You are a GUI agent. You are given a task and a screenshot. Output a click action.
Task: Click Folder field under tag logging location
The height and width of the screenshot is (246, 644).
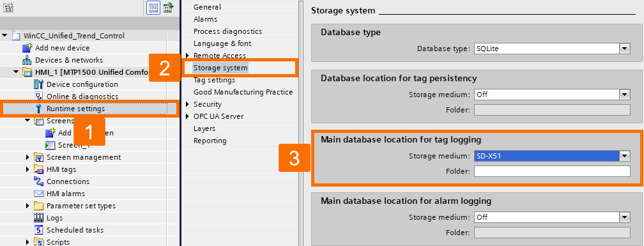552,171
